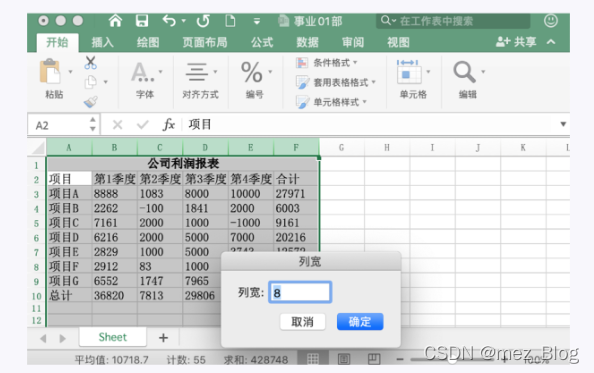
Task: Open 条件格式 conditional formatting menu
Action: 327,62
